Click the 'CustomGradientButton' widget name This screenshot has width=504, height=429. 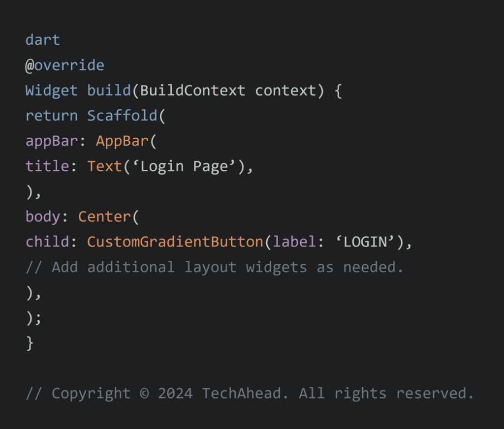coord(175,242)
